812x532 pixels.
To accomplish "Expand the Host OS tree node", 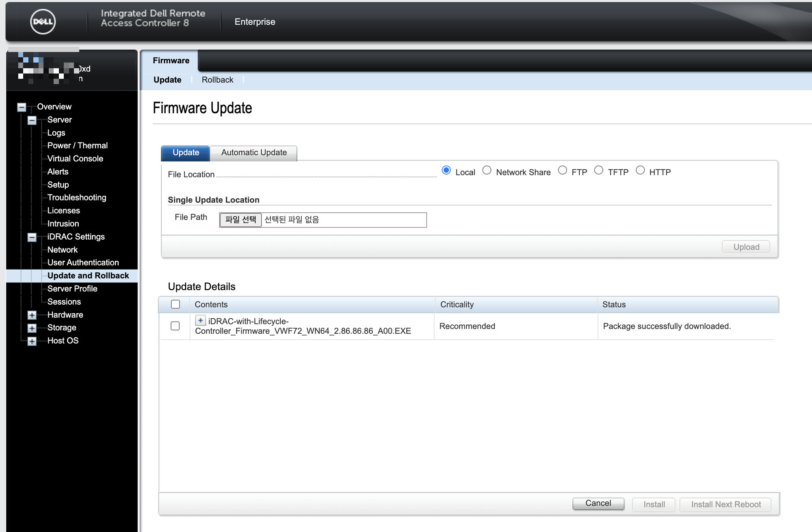I will point(32,341).
